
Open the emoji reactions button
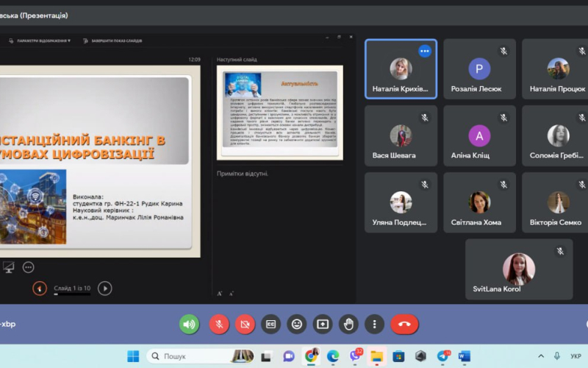pos(297,324)
